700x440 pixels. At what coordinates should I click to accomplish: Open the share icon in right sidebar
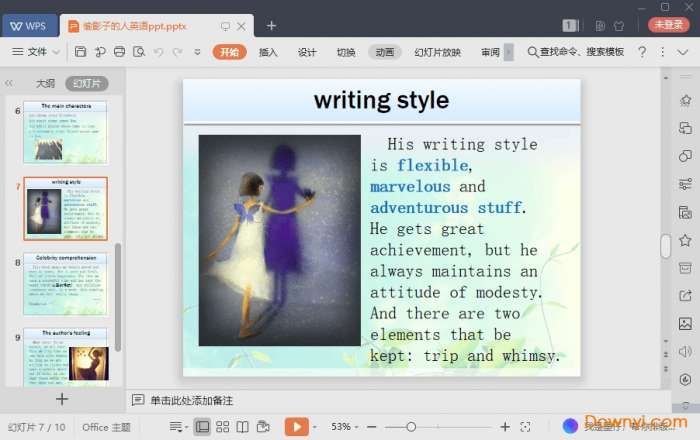685,296
